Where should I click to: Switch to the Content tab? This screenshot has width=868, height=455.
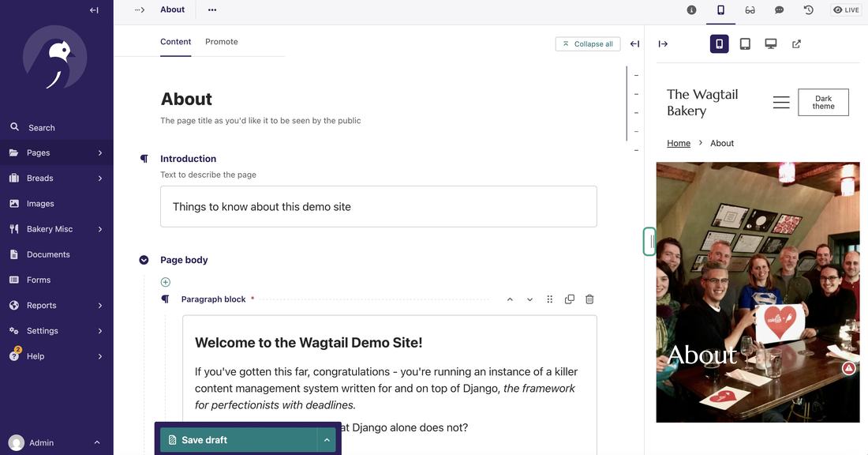(x=175, y=42)
